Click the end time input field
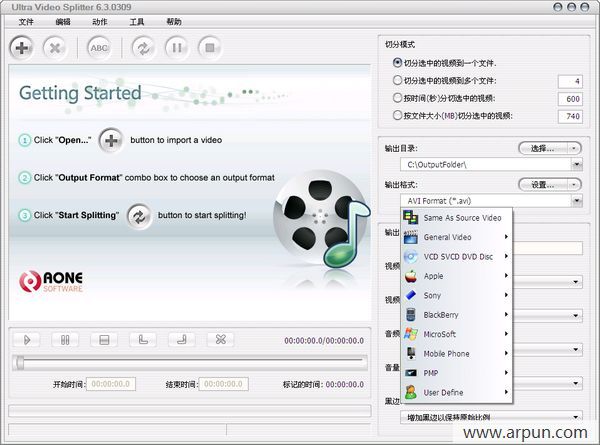Screen dimensions: 600x445 click(223, 384)
